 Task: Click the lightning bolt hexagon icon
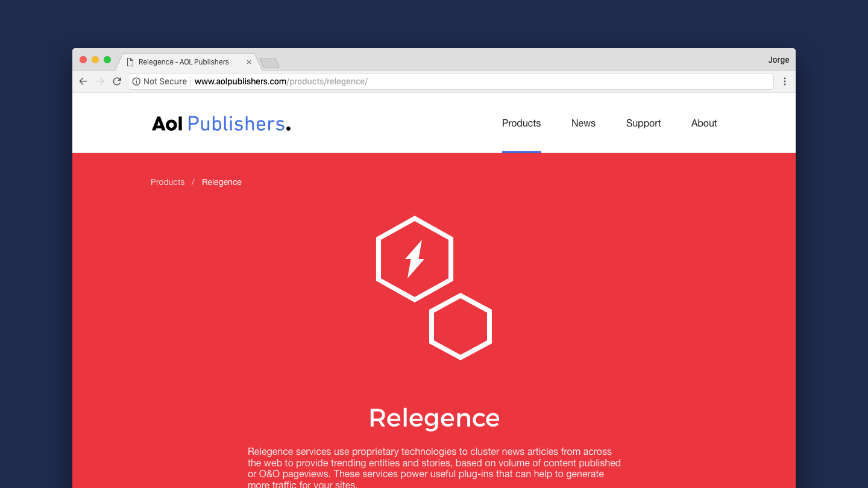[x=415, y=258]
